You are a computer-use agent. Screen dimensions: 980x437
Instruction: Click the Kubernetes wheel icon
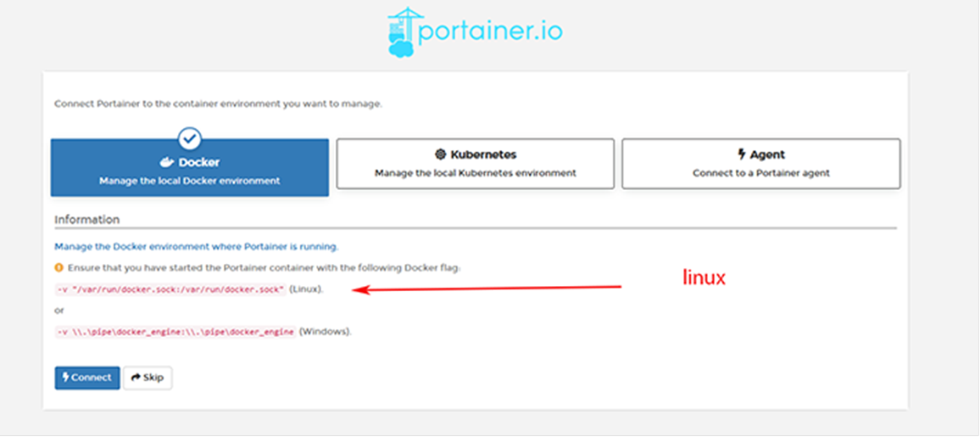(x=440, y=154)
